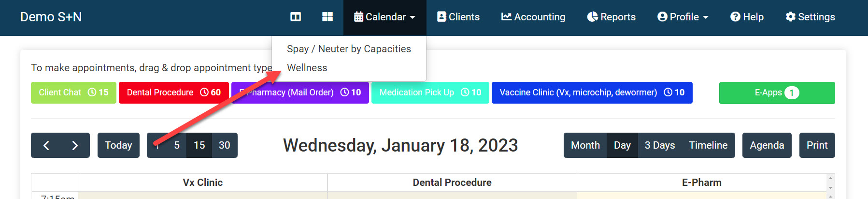Open the E-Apps button
Image resolution: width=868 pixels, height=199 pixels.
[x=777, y=92]
